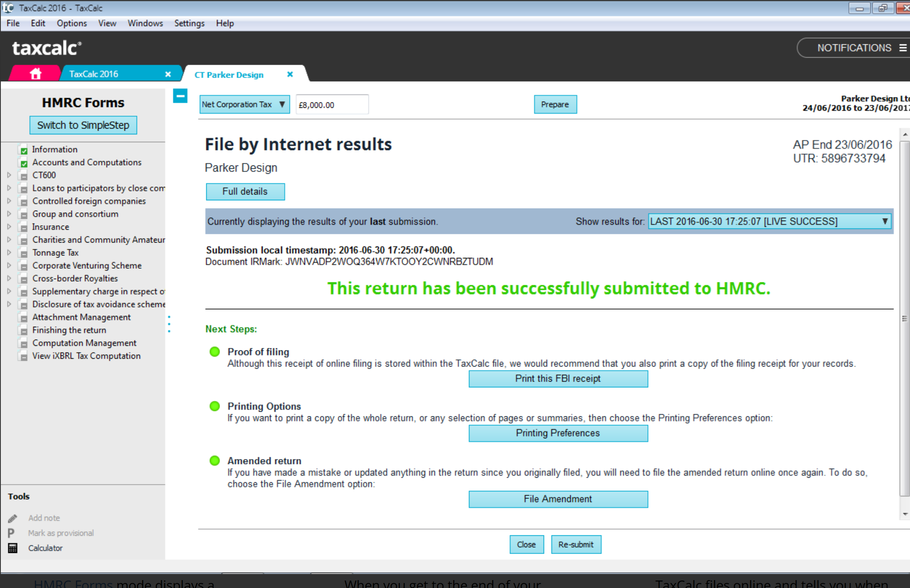
Task: Open the File menu
Action: point(13,23)
